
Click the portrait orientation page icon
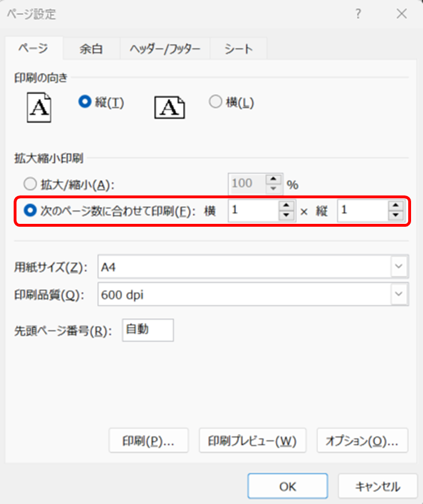pos(39,107)
